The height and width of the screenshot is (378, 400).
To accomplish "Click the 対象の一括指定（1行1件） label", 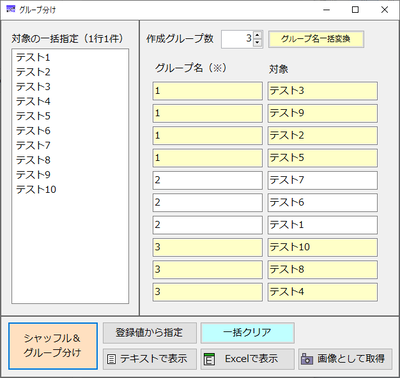I will click(67, 39).
